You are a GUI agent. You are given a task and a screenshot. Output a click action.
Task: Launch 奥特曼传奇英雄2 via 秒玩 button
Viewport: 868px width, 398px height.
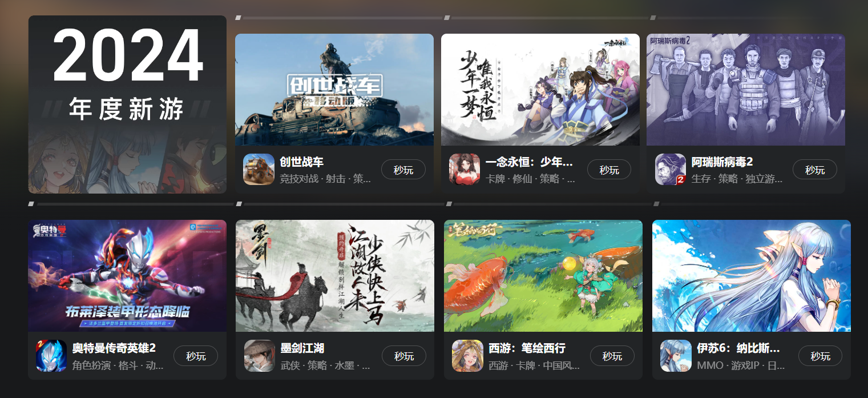196,356
